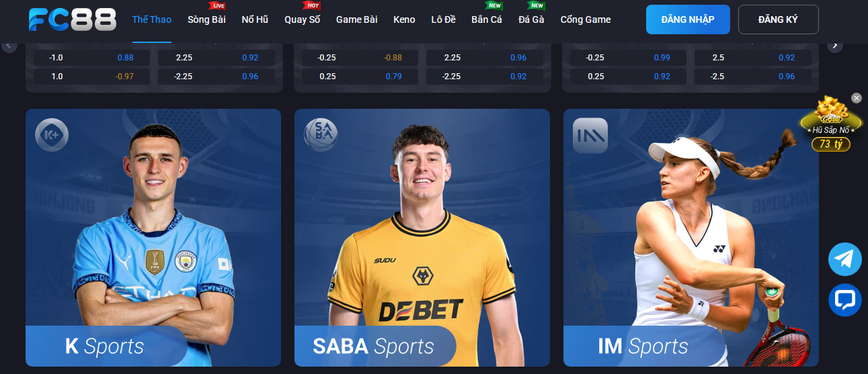The image size is (868, 374).
Task: Open Telegram chat icon
Action: [x=845, y=259]
